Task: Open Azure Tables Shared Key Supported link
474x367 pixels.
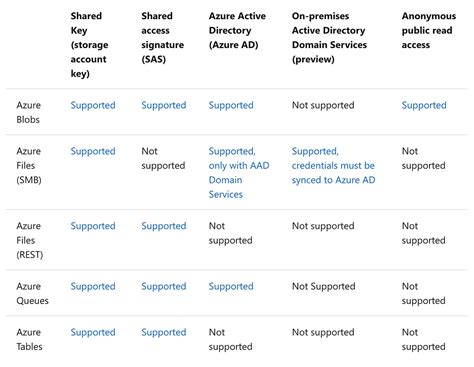Action: coord(93,332)
